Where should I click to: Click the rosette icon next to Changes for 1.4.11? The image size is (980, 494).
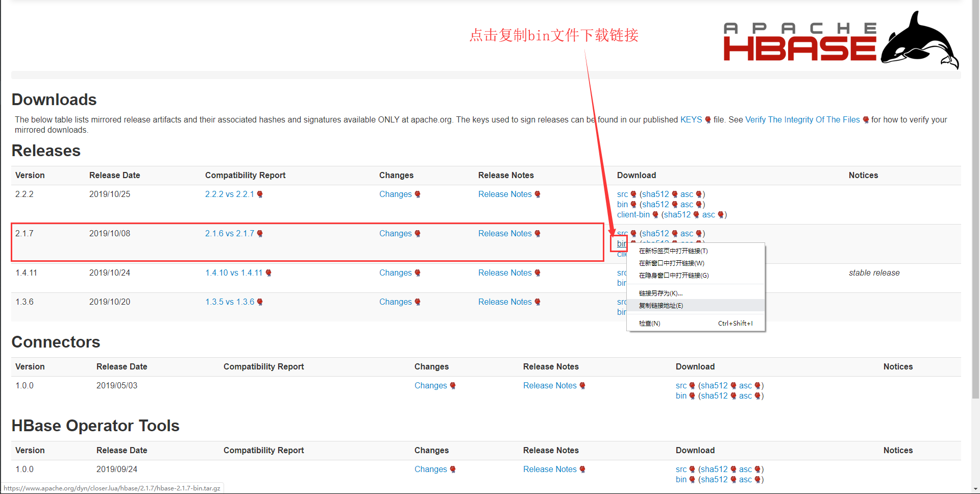417,273
